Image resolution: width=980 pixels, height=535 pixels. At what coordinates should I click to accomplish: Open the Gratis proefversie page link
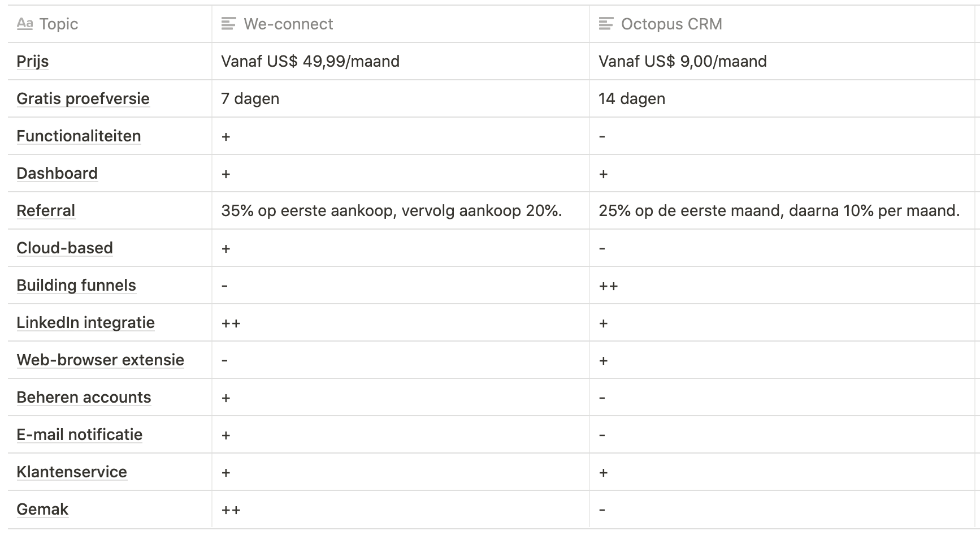[x=83, y=98]
